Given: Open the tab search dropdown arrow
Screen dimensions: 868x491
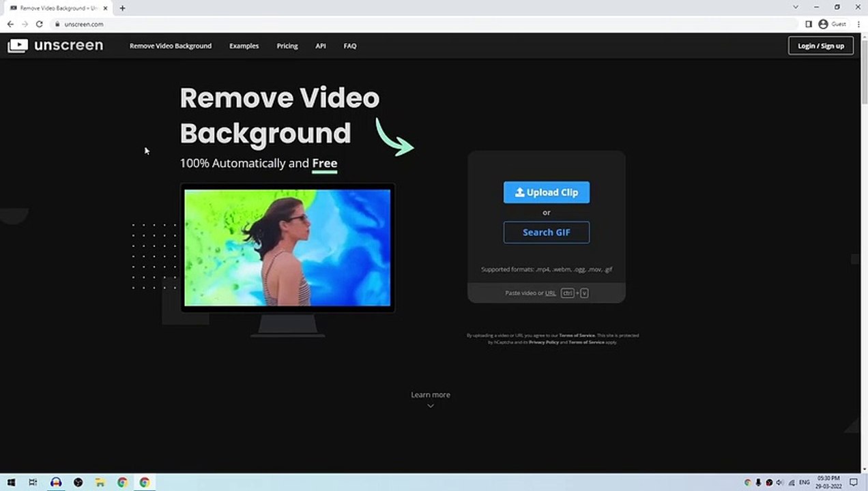Looking at the screenshot, I should (796, 7).
